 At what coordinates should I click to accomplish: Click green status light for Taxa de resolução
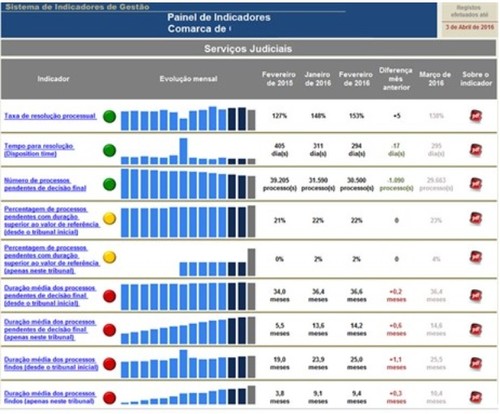tap(109, 117)
